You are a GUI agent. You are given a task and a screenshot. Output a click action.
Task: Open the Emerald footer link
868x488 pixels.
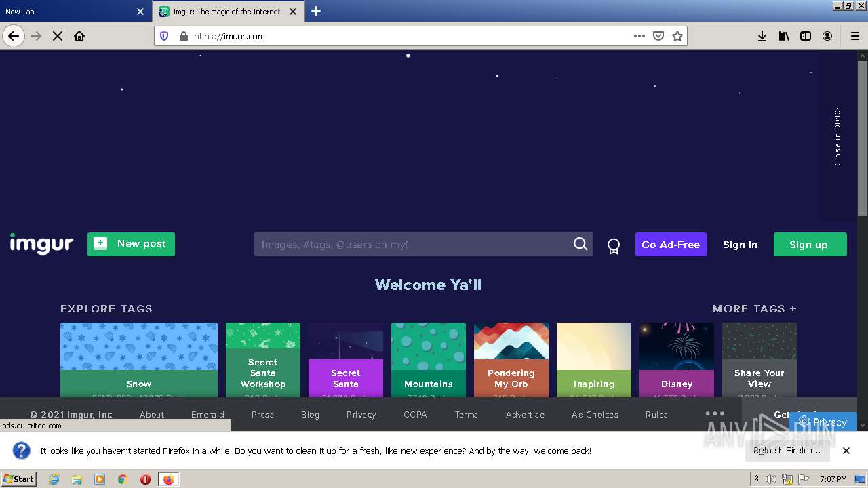pos(208,415)
